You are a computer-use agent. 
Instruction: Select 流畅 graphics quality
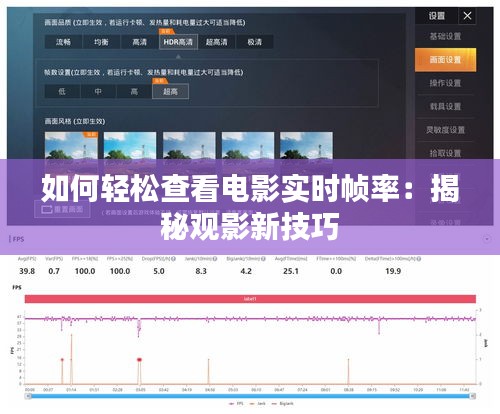coord(63,42)
